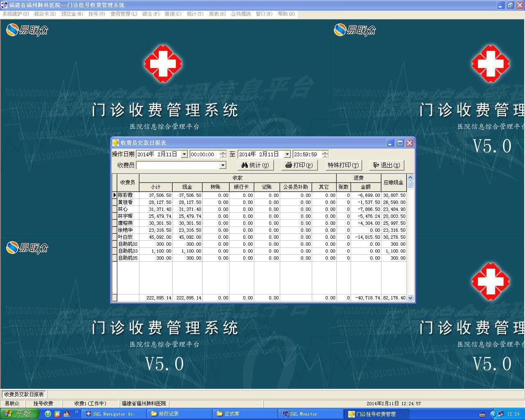Click the Windows 开始 start button

[x=19, y=414]
